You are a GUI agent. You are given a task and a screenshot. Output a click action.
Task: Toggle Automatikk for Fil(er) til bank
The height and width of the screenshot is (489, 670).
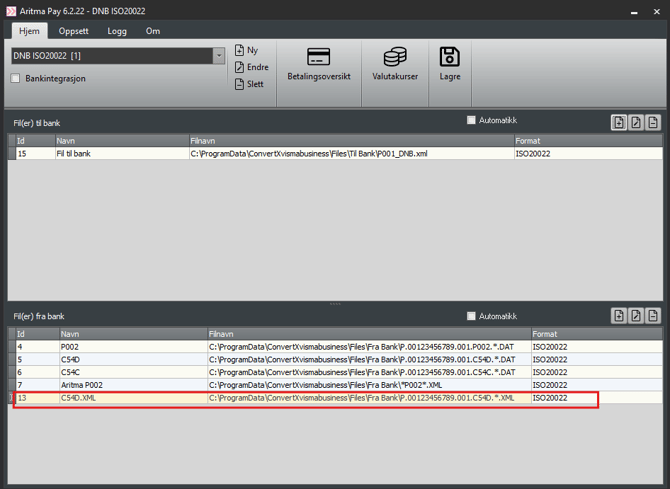tap(472, 121)
